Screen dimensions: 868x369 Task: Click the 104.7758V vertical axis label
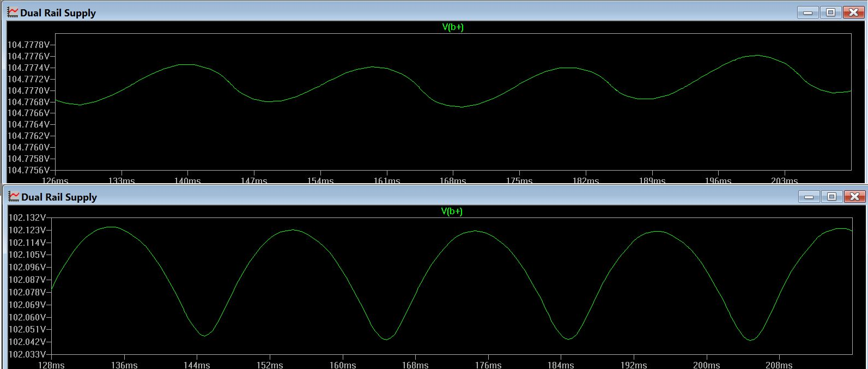pos(28,159)
